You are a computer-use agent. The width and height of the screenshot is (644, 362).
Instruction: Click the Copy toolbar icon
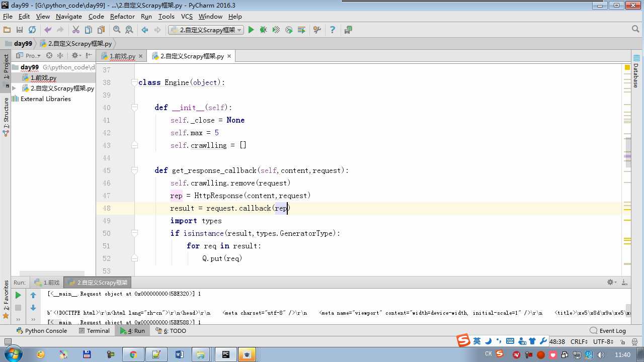[89, 30]
